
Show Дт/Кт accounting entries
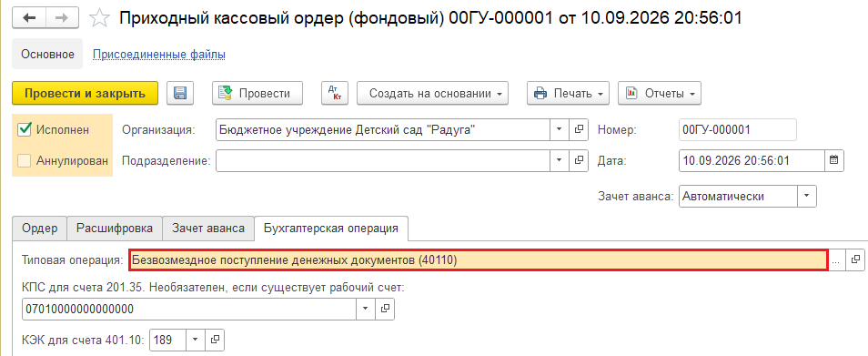335,93
